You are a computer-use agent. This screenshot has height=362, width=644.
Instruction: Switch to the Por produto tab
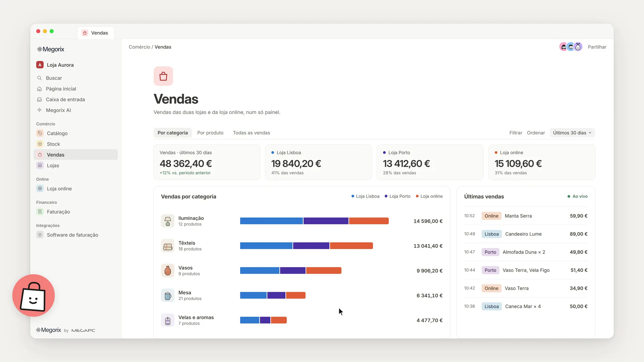coord(210,133)
